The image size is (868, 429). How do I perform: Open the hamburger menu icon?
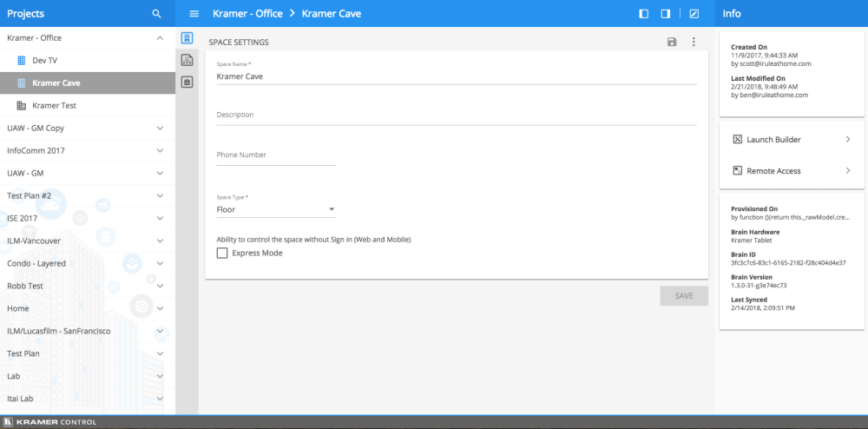tap(194, 14)
